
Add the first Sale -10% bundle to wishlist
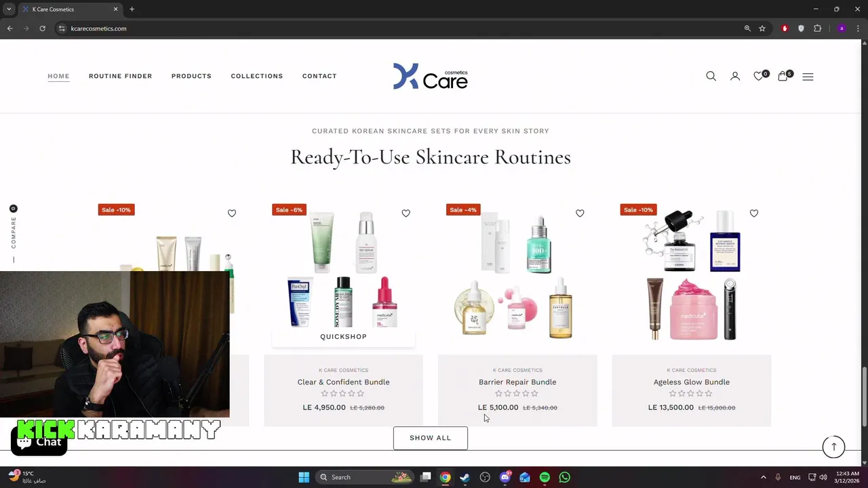tap(232, 213)
